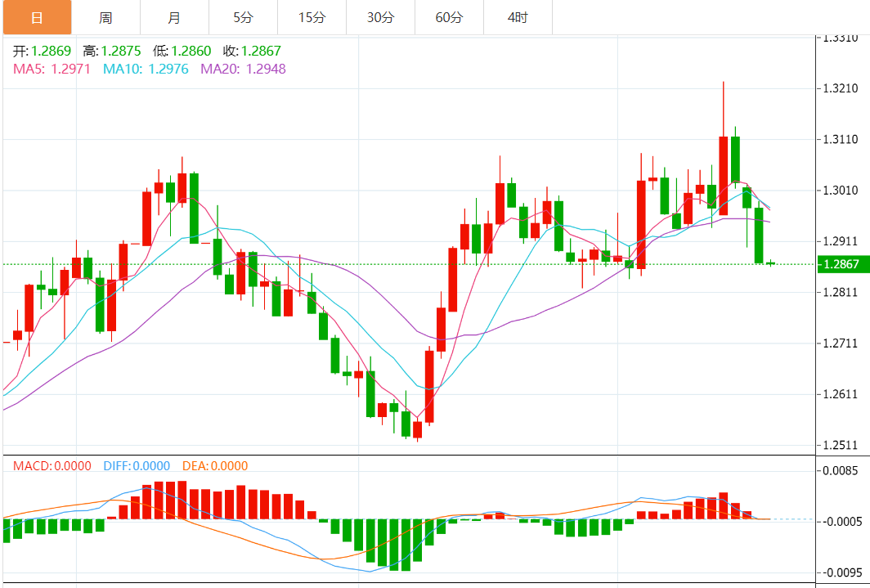This screenshot has width=870, height=588.
Task: Open the 60分 interval tab
Action: pos(450,18)
